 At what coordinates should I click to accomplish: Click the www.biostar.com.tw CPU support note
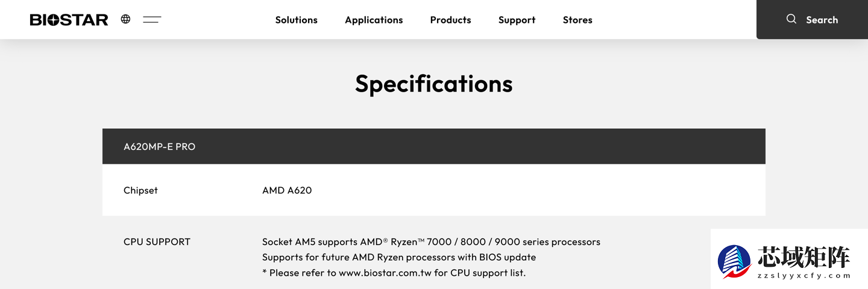(x=394, y=273)
